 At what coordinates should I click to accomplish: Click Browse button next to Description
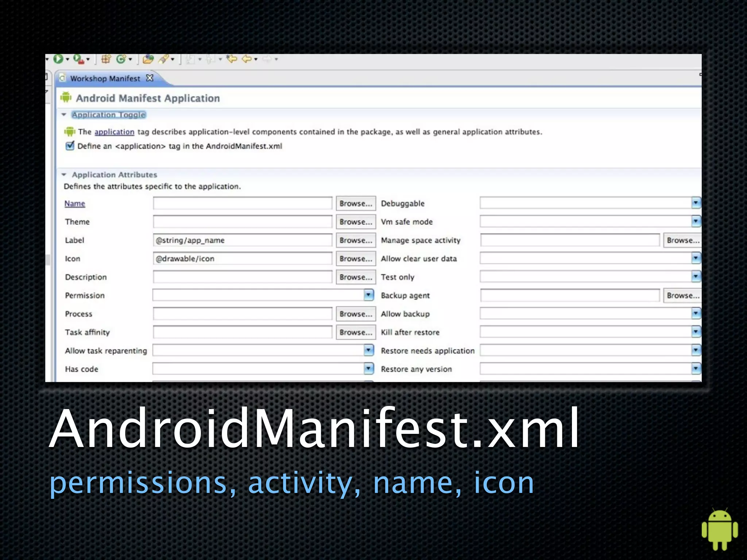pyautogui.click(x=356, y=277)
